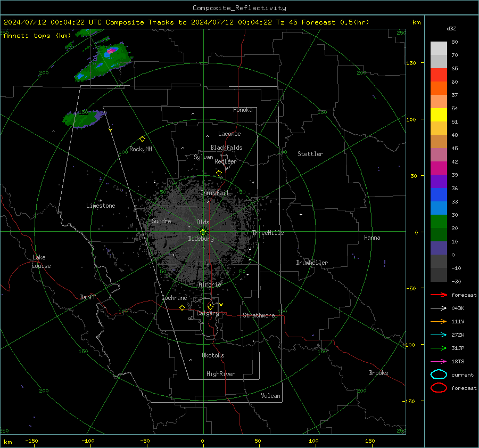Click the Composite_Reflectivity title
479x448 pixels.
click(240, 8)
